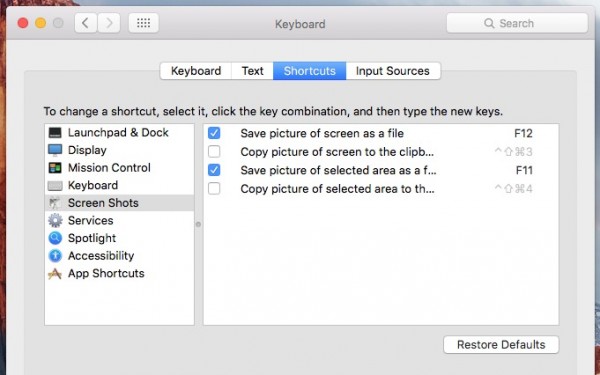Go back with the left arrow
Screen dimensions: 600x375
(86, 23)
